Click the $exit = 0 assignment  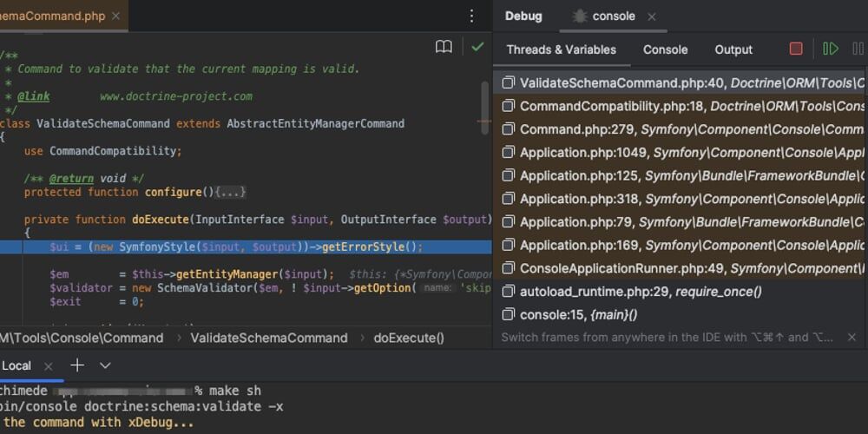click(97, 302)
